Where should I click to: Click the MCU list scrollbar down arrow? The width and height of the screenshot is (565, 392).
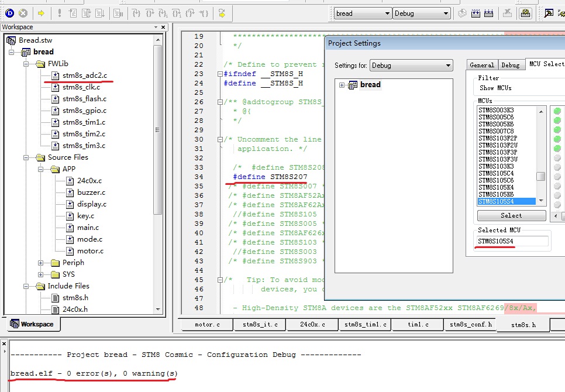click(541, 201)
